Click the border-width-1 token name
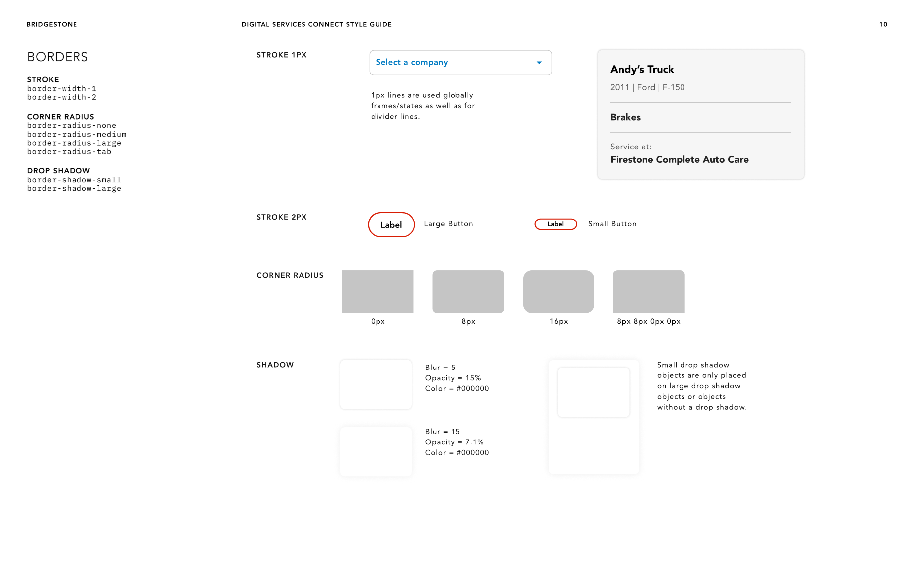 pos(62,89)
